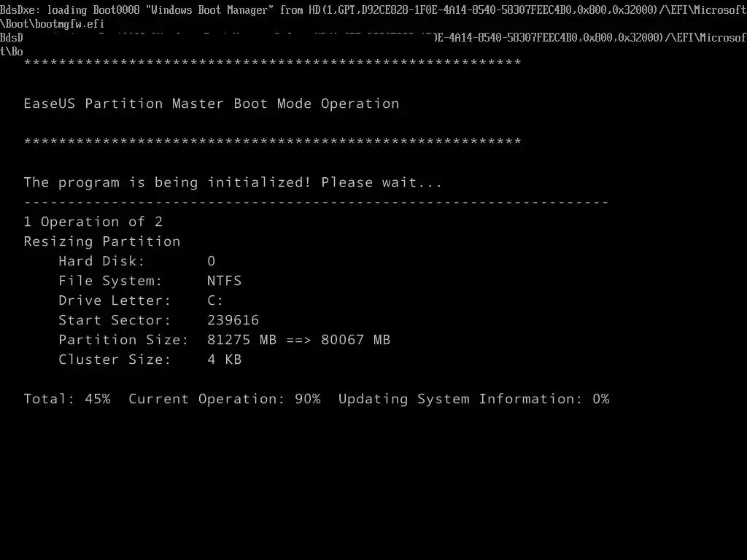Click the "Drive Letter:" label
Viewport: 747px width, 560px height.
115,300
